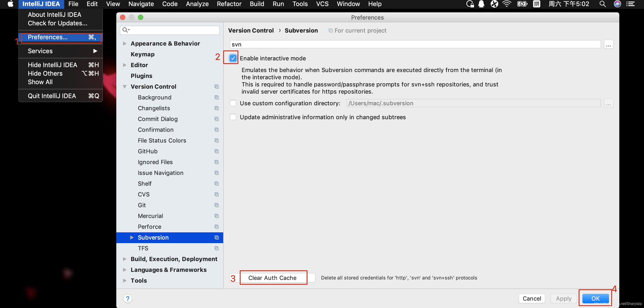Check Use custom configuration directory

click(x=233, y=103)
